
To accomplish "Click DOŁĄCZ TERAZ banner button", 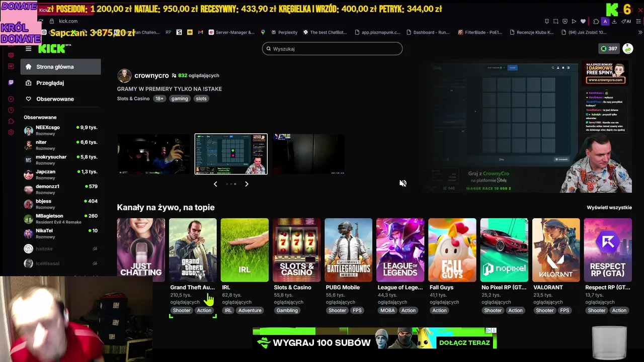I will click(464, 343).
